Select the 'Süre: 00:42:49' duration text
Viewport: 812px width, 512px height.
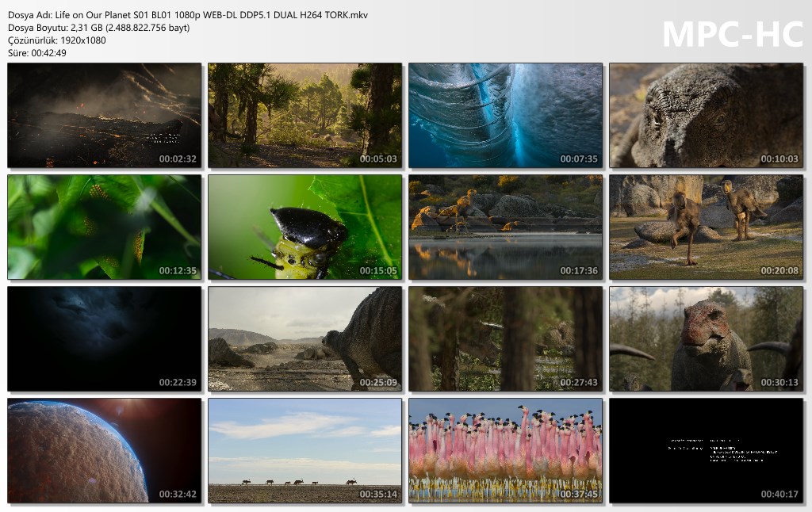(37, 53)
